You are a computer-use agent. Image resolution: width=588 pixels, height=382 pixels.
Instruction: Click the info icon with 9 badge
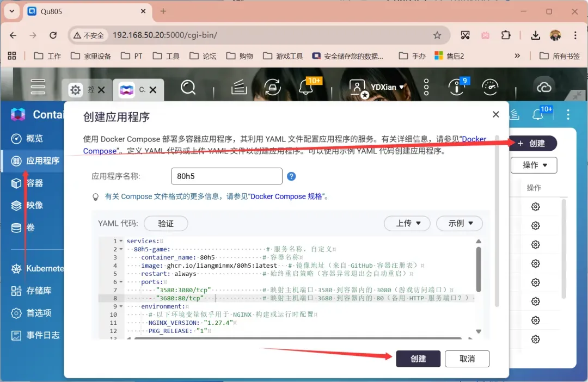456,87
